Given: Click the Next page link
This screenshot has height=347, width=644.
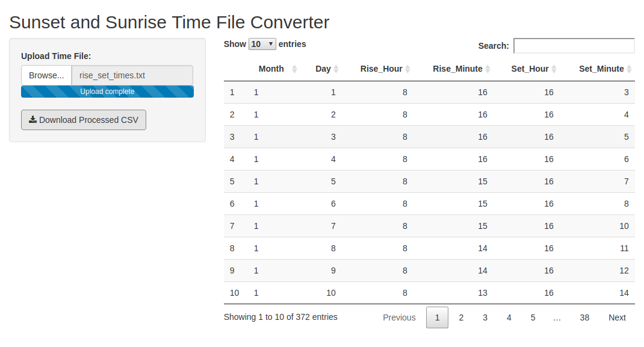Looking at the screenshot, I should pyautogui.click(x=617, y=317).
